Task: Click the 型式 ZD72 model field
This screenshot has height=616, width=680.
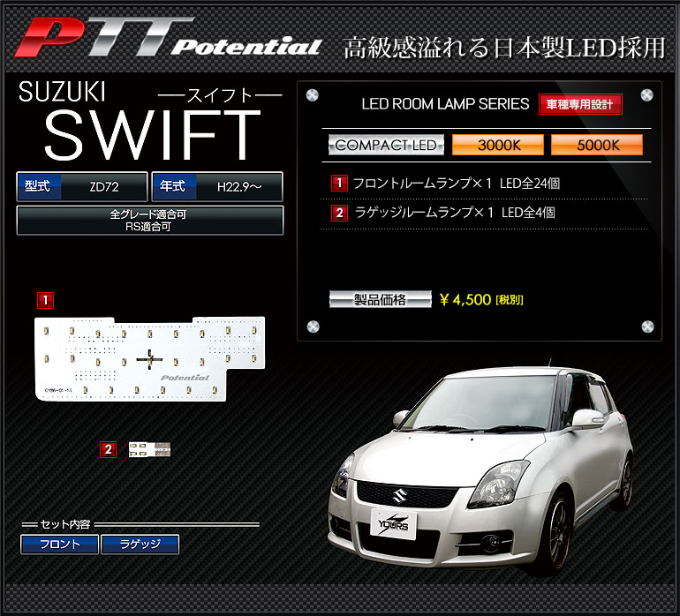Action: 82,187
